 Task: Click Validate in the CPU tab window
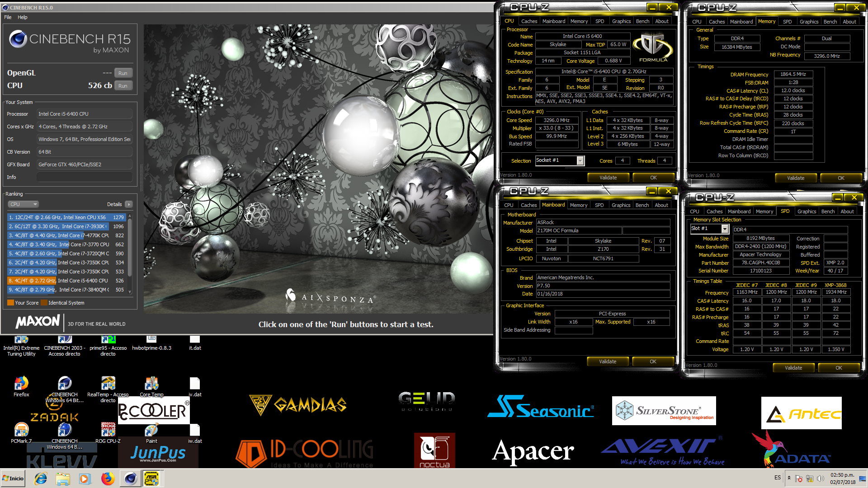(x=608, y=178)
